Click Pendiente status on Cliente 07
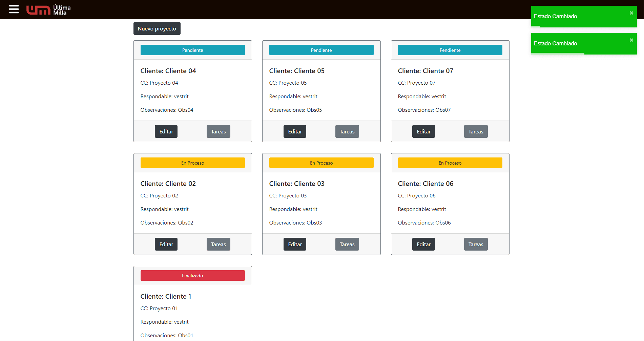 coord(450,50)
